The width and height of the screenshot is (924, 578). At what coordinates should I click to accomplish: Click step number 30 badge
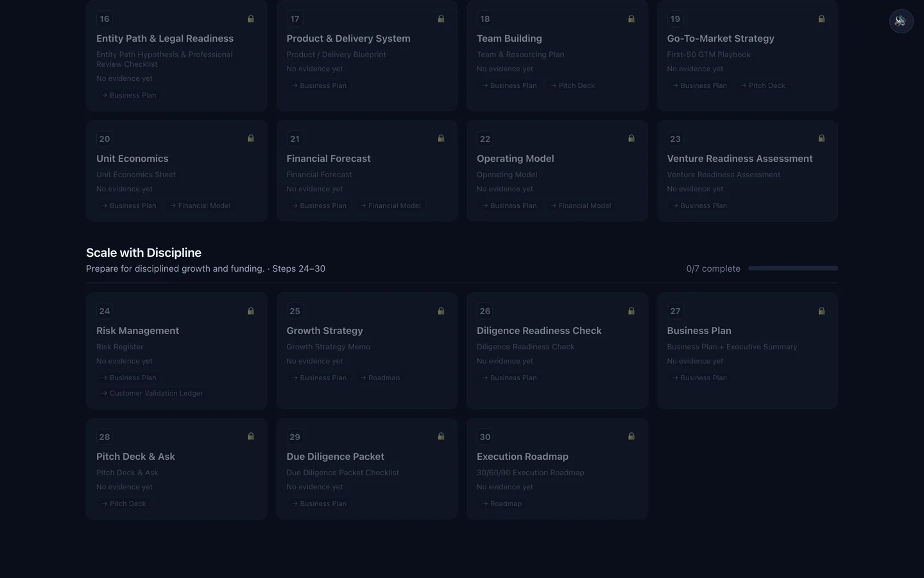485,437
